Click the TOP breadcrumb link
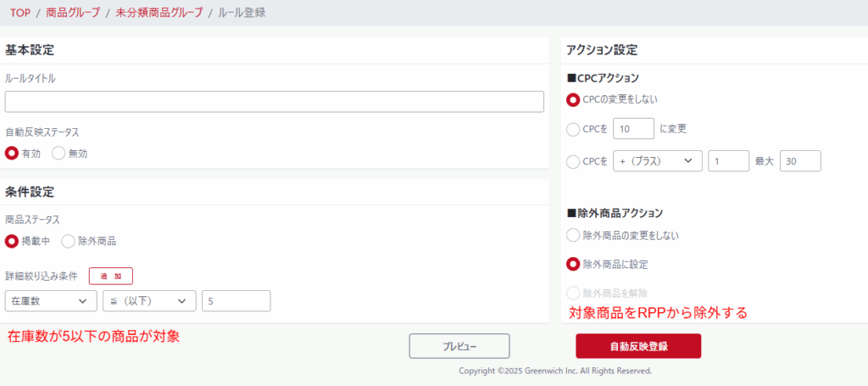This screenshot has height=386, width=868. tap(20, 13)
